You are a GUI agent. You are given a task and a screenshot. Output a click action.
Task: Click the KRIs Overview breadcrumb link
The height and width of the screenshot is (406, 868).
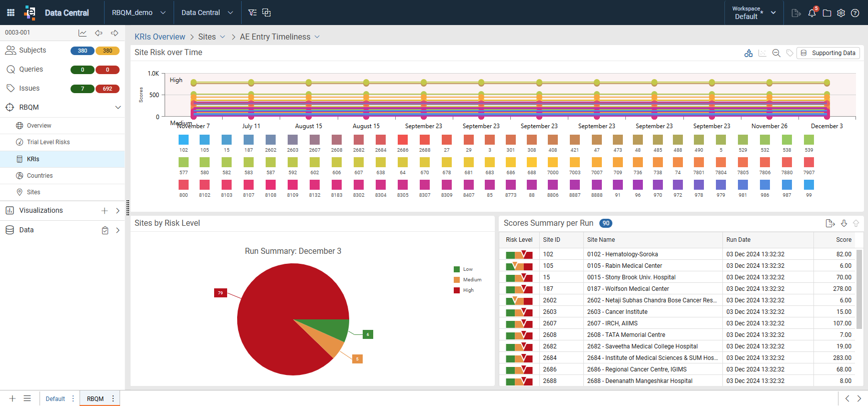tap(160, 37)
